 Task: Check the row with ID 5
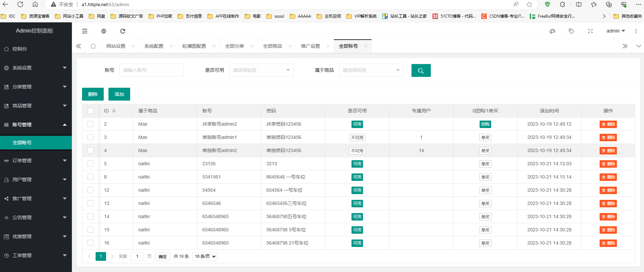point(90,164)
